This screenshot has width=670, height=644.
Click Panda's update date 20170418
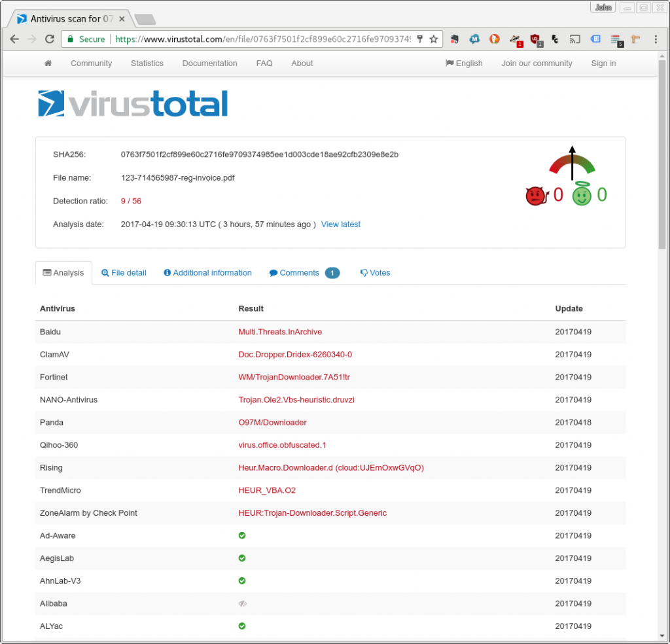573,422
